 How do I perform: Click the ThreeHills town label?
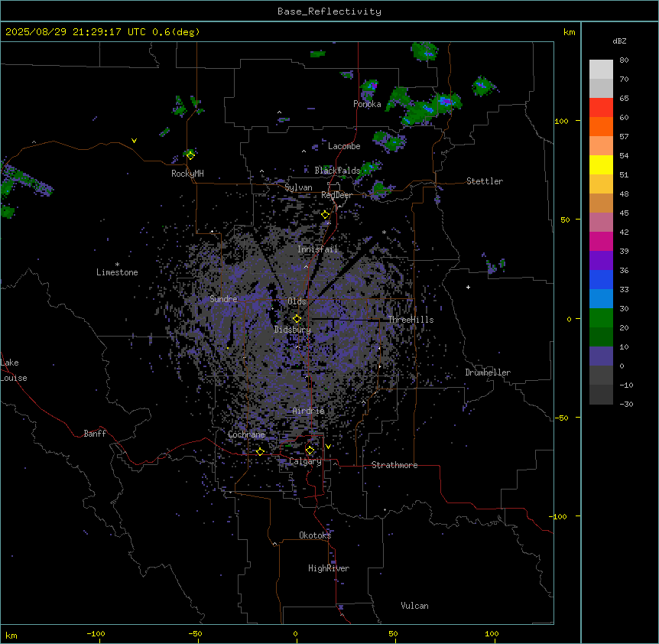[411, 320]
